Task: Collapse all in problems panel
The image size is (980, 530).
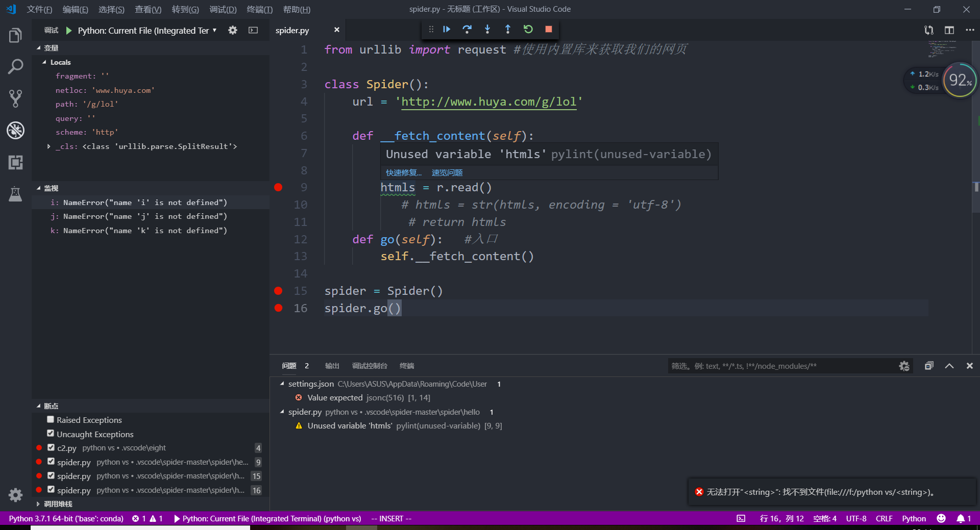Action: pyautogui.click(x=929, y=366)
